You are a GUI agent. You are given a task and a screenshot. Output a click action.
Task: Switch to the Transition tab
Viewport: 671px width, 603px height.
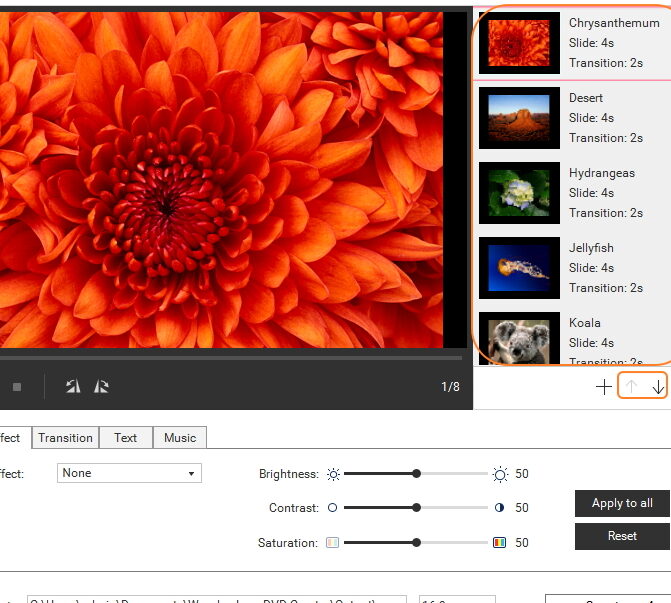(x=65, y=438)
